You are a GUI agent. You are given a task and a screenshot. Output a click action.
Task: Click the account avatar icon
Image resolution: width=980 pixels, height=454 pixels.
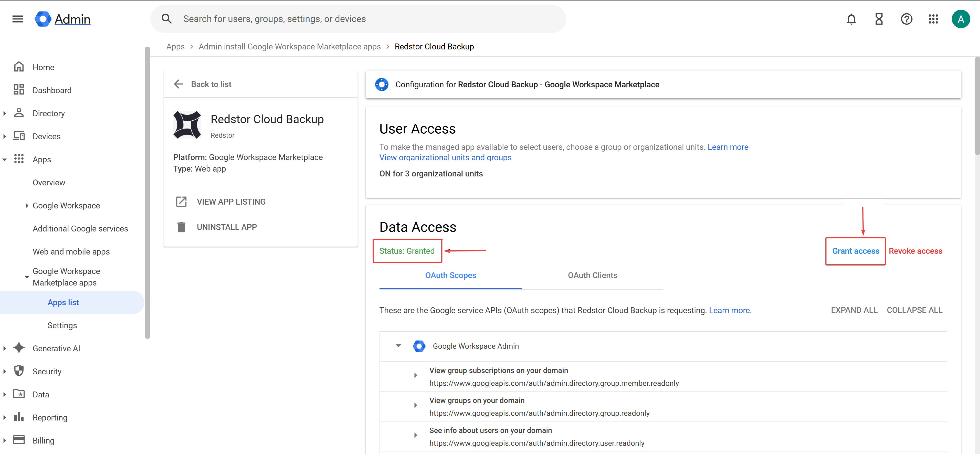pos(961,19)
